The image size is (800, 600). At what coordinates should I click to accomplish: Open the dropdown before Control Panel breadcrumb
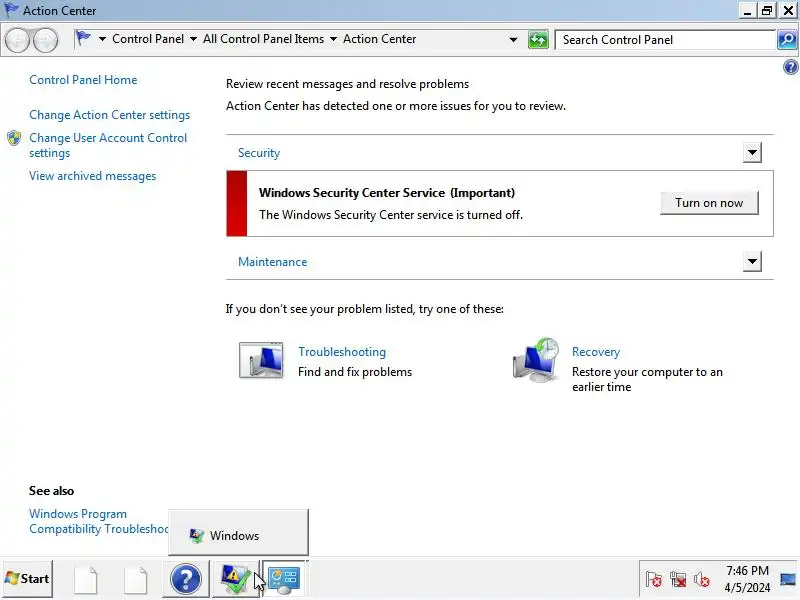click(x=102, y=39)
